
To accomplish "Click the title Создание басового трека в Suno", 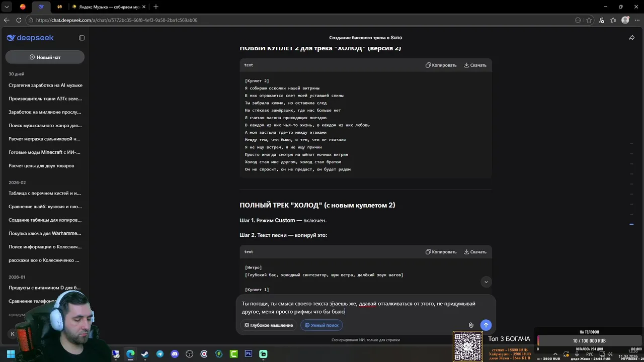I will click(365, 38).
